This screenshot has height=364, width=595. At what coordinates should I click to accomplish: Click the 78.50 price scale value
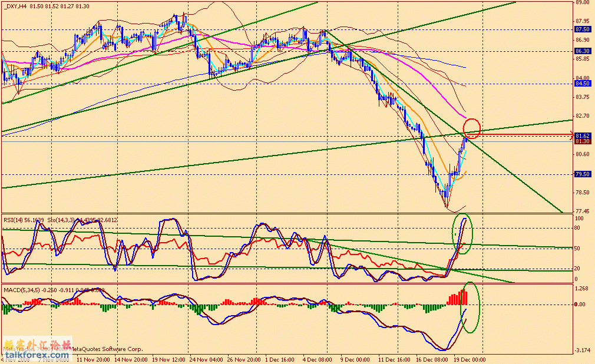(583, 193)
